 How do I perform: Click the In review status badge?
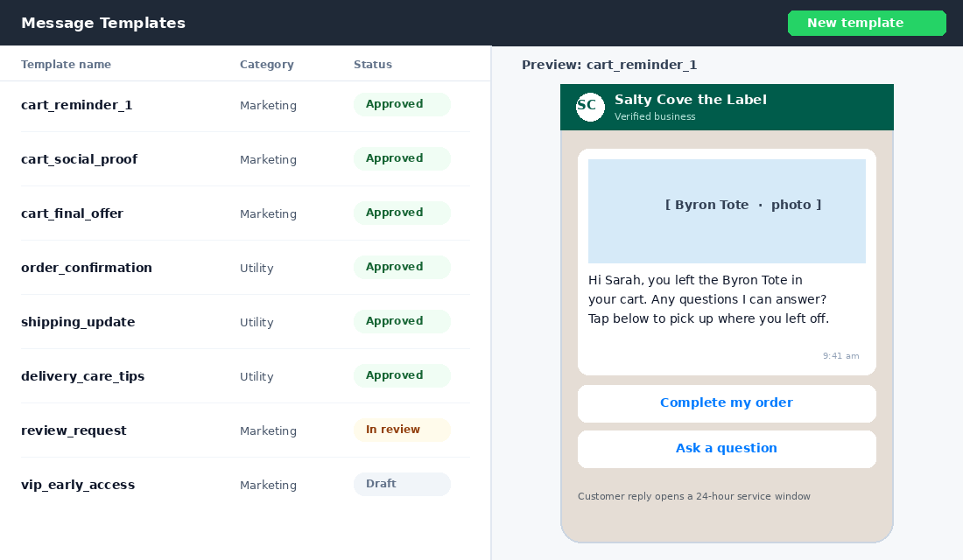pyautogui.click(x=402, y=430)
